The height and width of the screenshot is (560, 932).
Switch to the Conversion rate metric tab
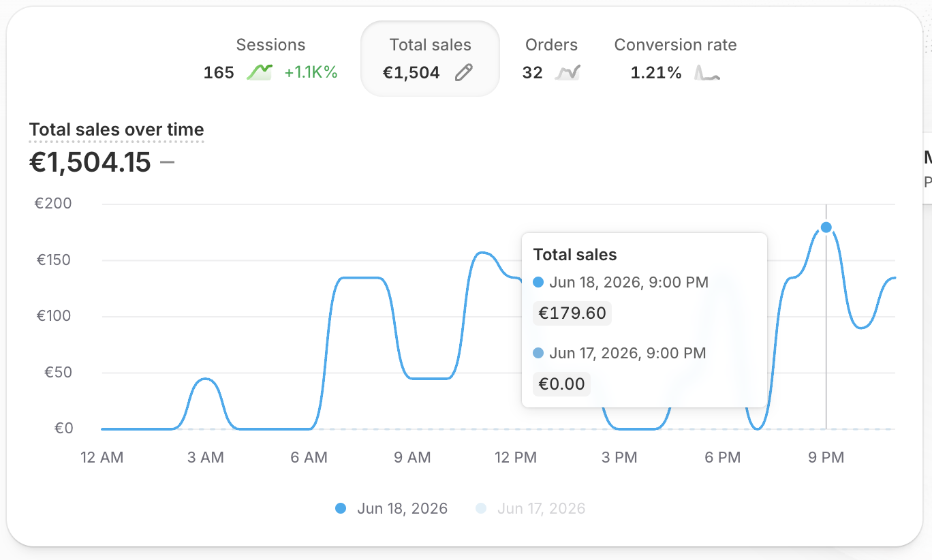[x=675, y=59]
